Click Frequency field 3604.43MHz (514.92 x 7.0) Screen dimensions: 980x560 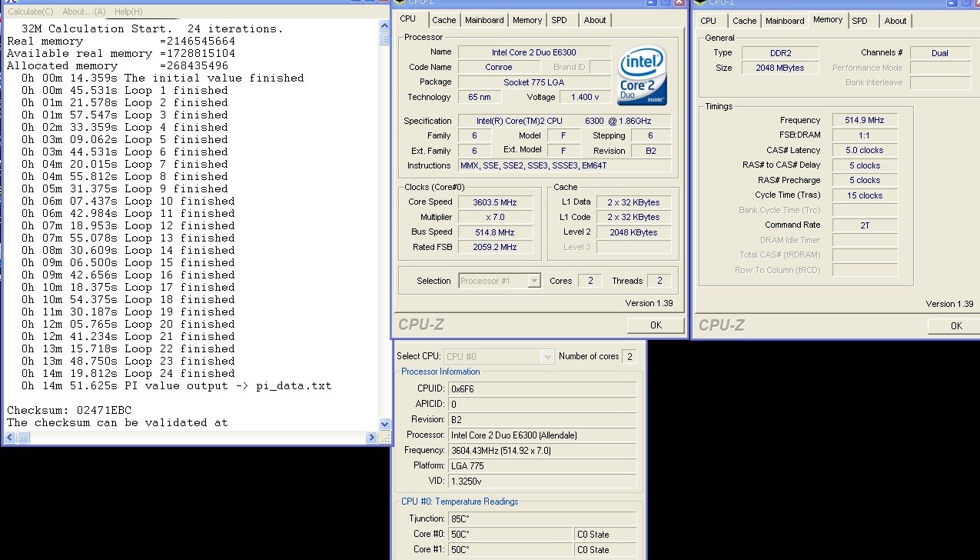point(542,451)
